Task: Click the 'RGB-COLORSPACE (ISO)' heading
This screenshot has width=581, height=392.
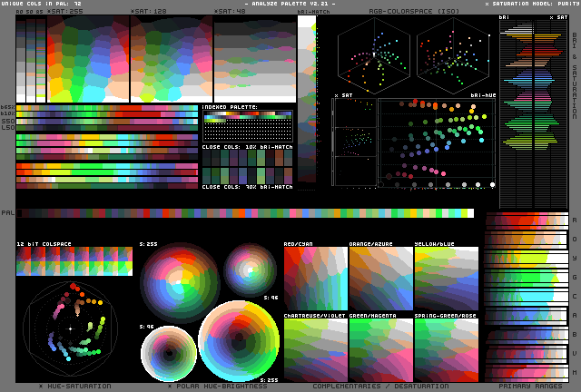Action: [414, 12]
